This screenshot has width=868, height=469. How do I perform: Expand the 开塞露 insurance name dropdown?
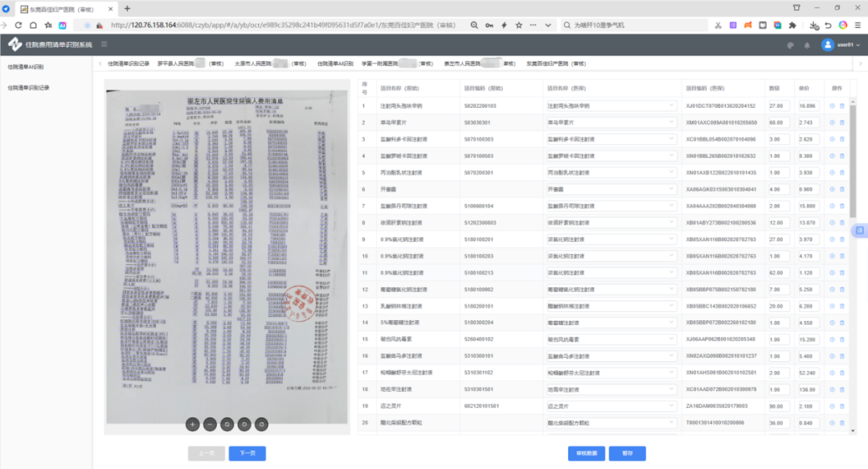pyautogui.click(x=672, y=189)
